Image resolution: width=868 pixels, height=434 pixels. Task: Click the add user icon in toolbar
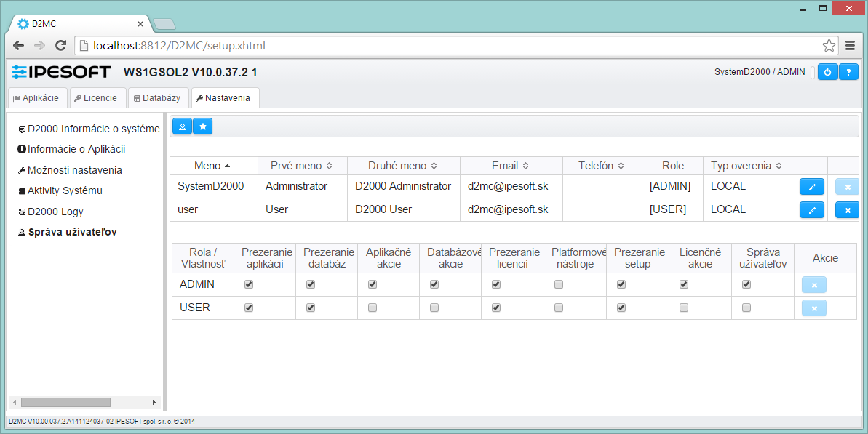[x=182, y=126]
